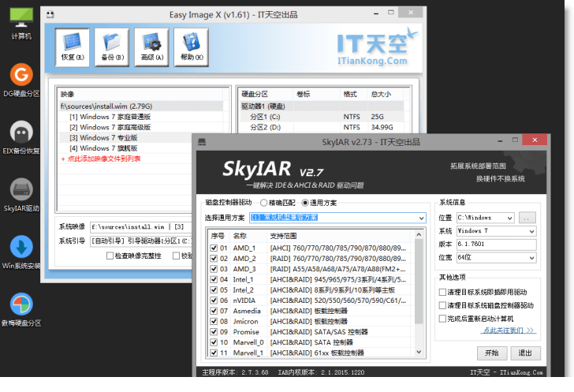
Task: Open EIX备份恢复 desktop shortcut
Action: point(21,137)
